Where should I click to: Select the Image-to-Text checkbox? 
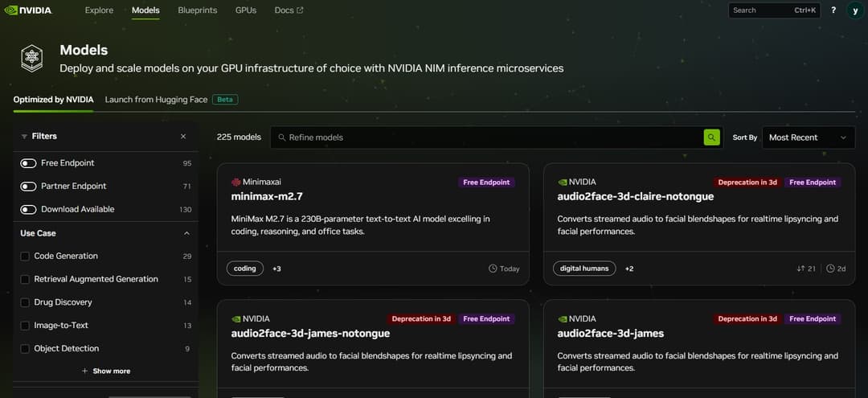click(x=25, y=326)
